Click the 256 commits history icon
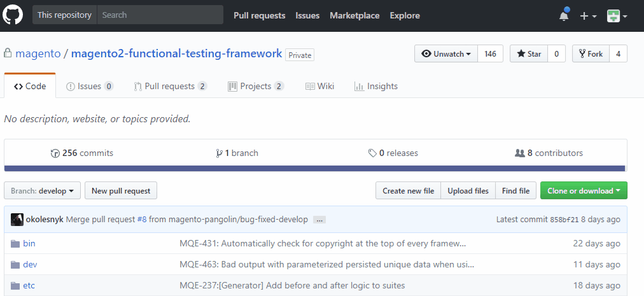 click(x=55, y=153)
